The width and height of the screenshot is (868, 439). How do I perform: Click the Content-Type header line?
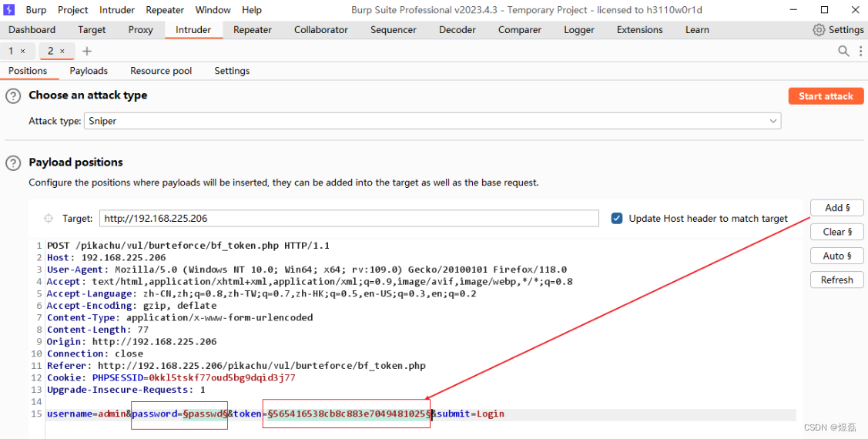[180, 318]
